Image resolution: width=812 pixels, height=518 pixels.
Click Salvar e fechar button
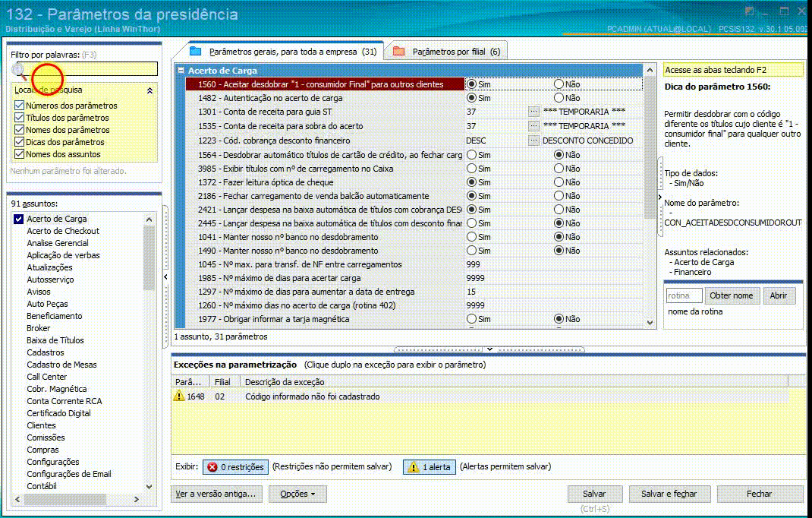669,494
